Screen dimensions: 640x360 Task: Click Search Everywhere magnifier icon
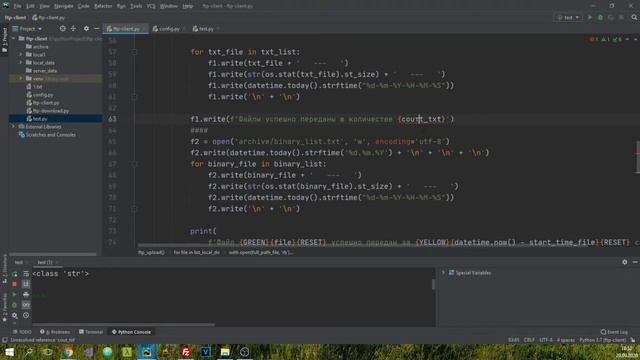pyautogui.click(x=634, y=18)
